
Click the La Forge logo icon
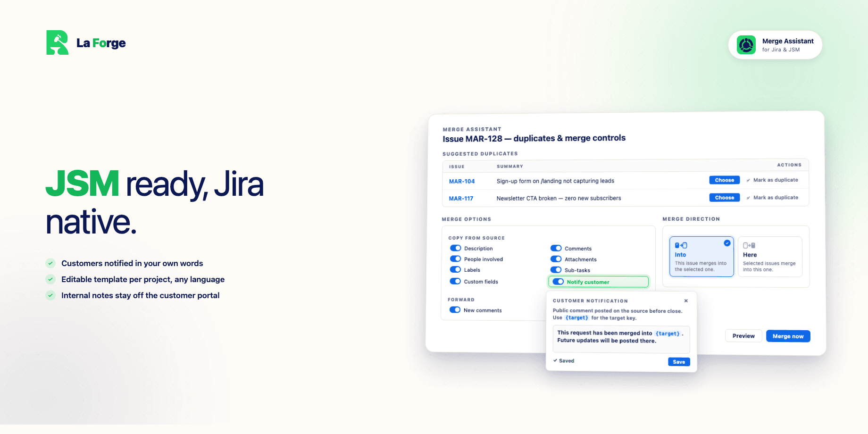(58, 42)
